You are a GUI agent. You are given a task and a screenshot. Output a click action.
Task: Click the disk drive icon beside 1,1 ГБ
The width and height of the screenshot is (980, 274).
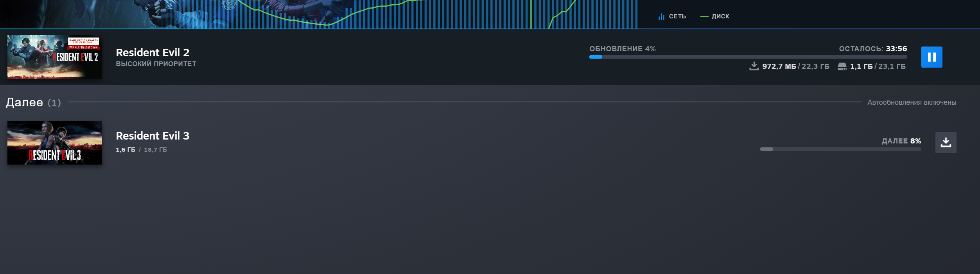point(842,66)
